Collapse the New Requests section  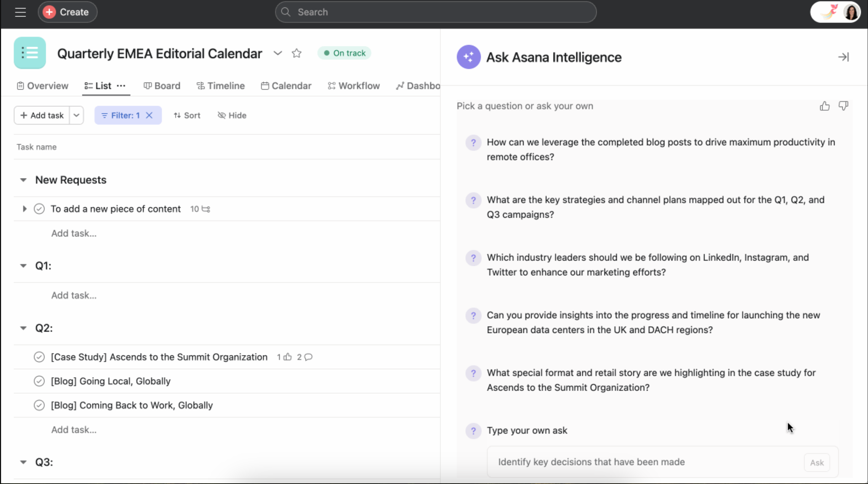(x=23, y=180)
